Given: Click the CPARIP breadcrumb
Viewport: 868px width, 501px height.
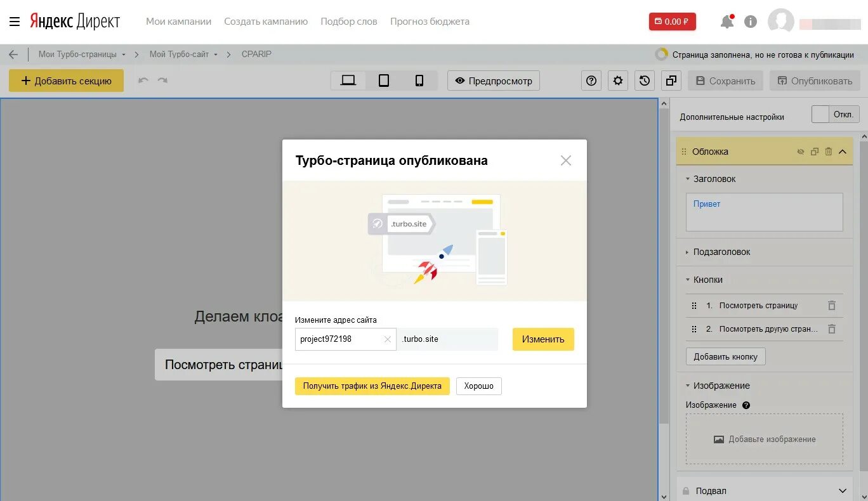Looking at the screenshot, I should tap(256, 55).
